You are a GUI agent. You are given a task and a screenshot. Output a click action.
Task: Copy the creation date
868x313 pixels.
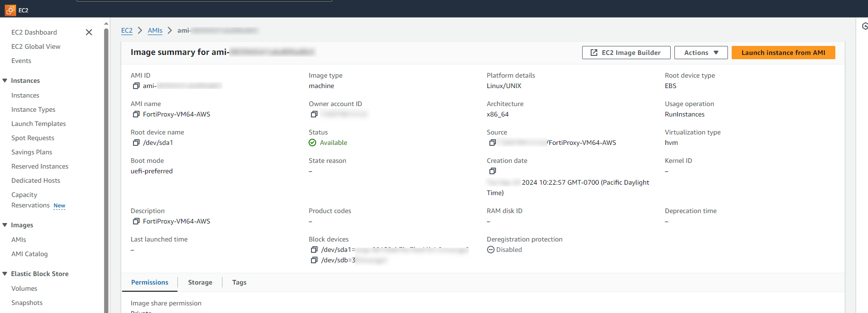[x=492, y=171]
